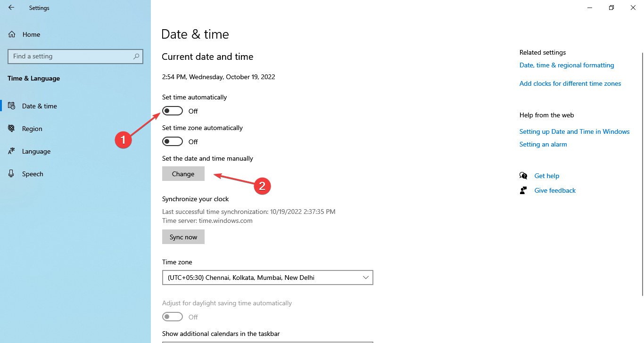Click the Speech microphone icon in the sidebar

click(12, 174)
